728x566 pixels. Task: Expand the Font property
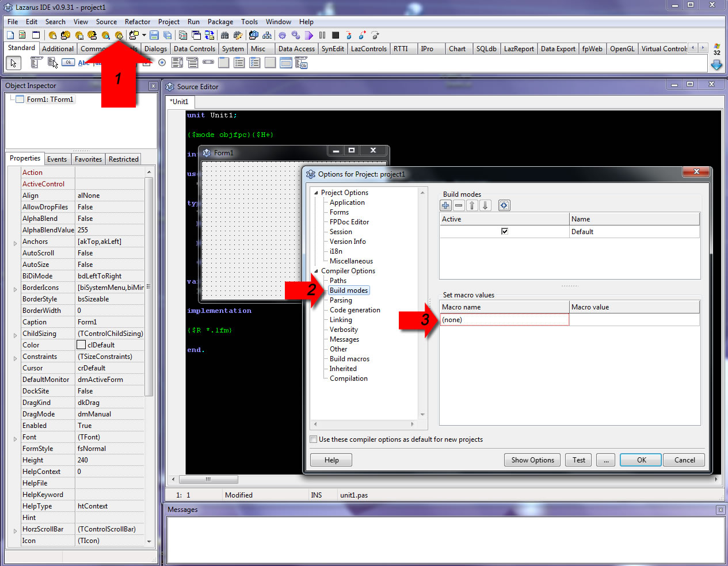15,438
